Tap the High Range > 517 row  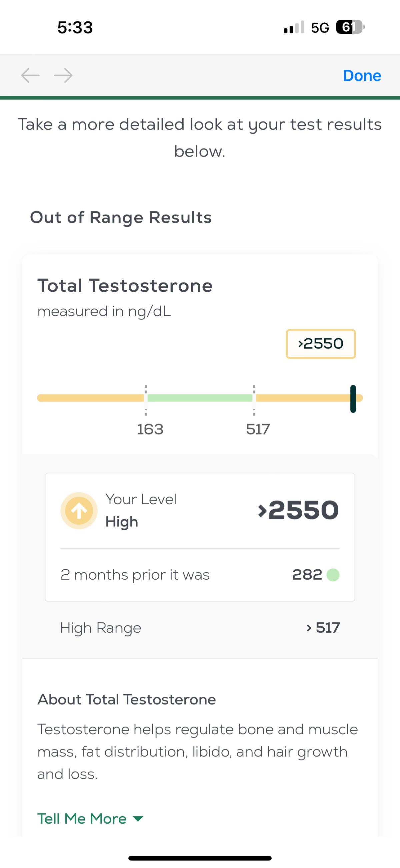click(200, 628)
